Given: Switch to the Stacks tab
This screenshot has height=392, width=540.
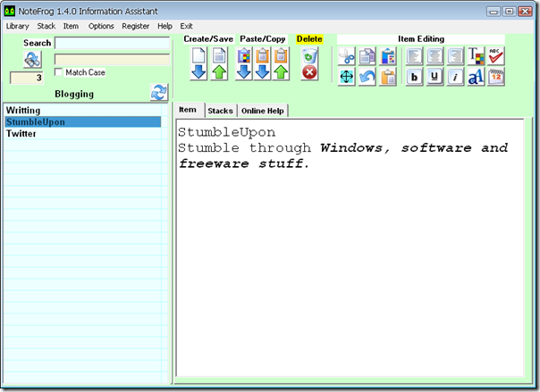Looking at the screenshot, I should point(221,111).
